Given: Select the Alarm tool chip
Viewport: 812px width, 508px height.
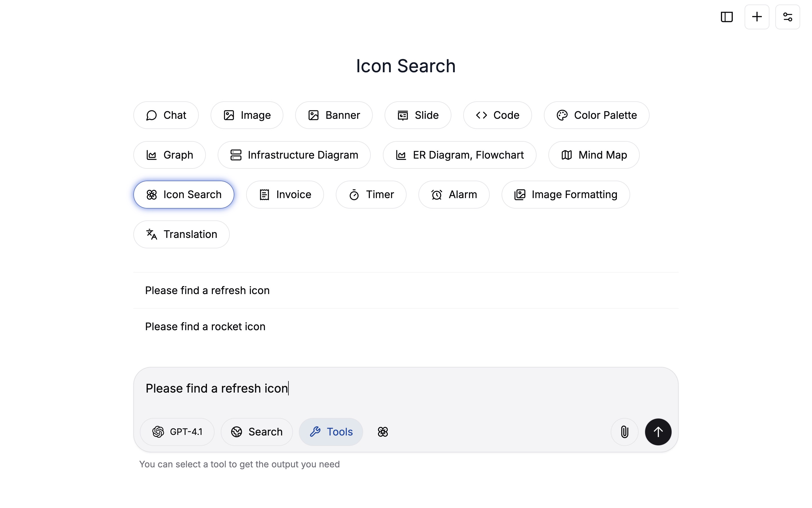Looking at the screenshot, I should click(x=454, y=194).
